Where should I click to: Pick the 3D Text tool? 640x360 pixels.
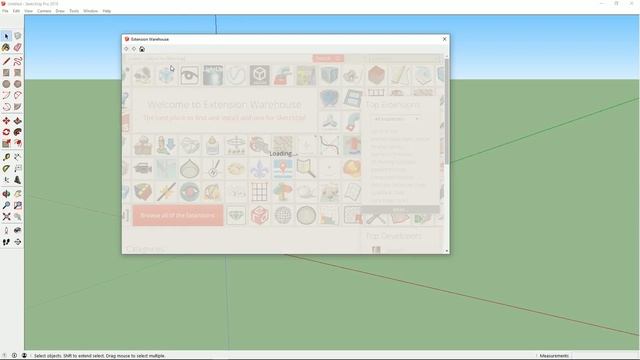pyautogui.click(x=18, y=180)
